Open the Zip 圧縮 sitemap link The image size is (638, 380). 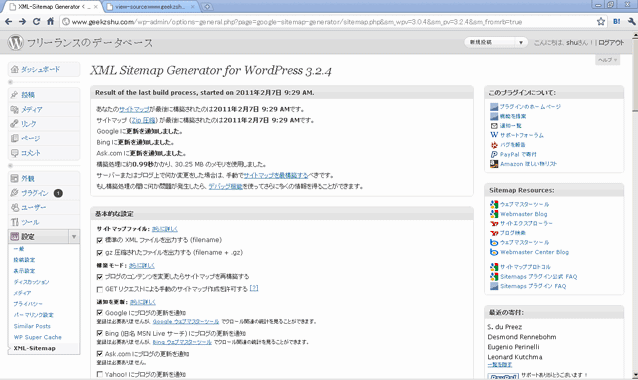click(144, 120)
